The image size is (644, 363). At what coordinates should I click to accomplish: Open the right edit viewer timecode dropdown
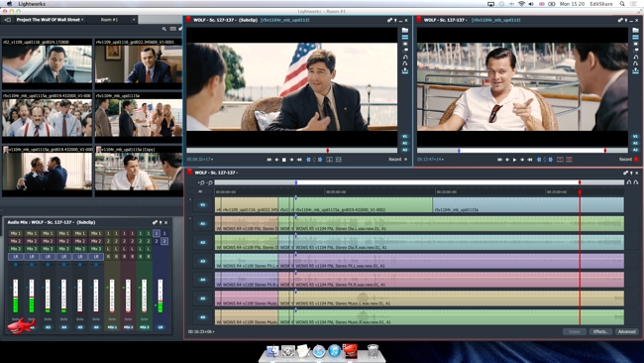coord(430,160)
